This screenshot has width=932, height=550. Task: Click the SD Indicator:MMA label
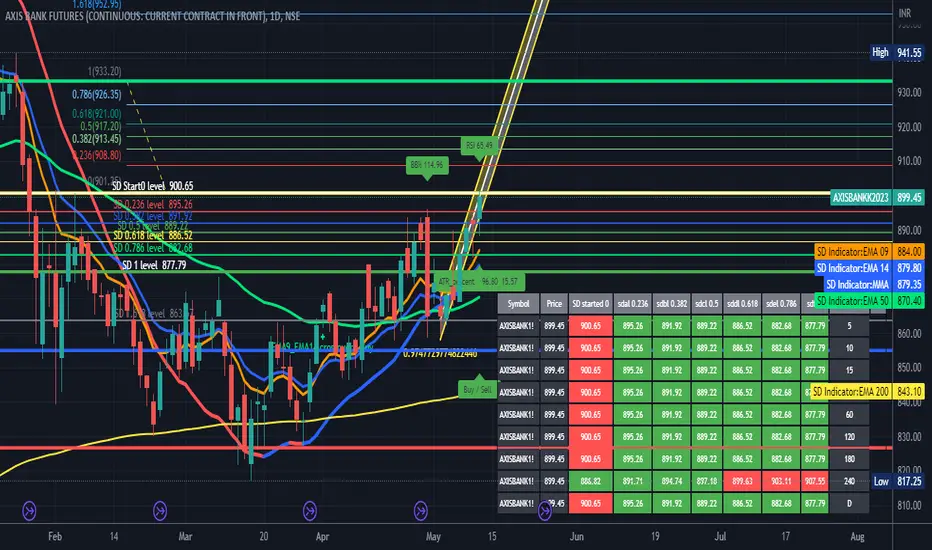click(x=874, y=285)
